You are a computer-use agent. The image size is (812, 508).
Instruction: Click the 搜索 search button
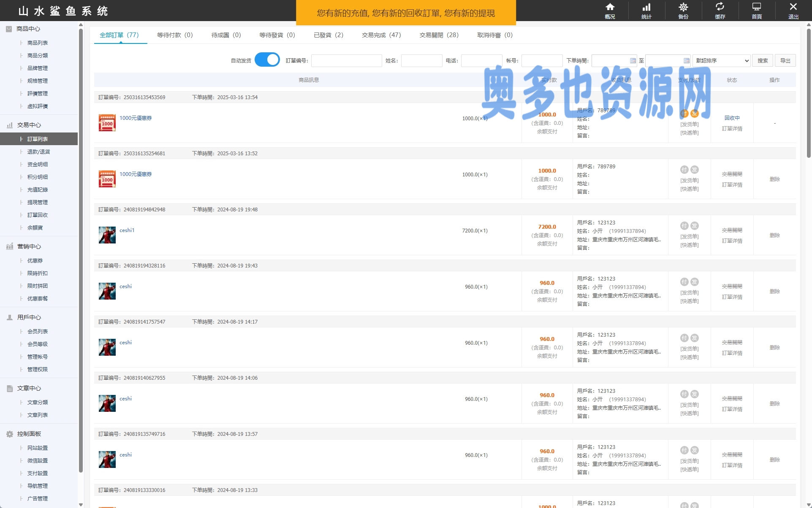[763, 61]
